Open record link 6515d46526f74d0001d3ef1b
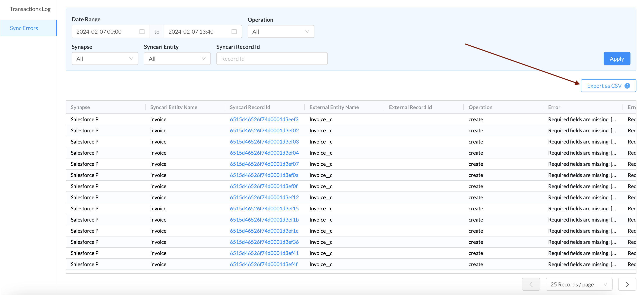Image resolution: width=644 pixels, height=295 pixels. [264, 220]
